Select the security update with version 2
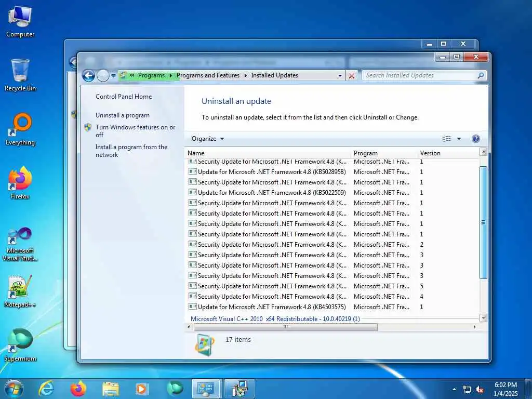Viewport: 532px width, 399px height. point(332,244)
